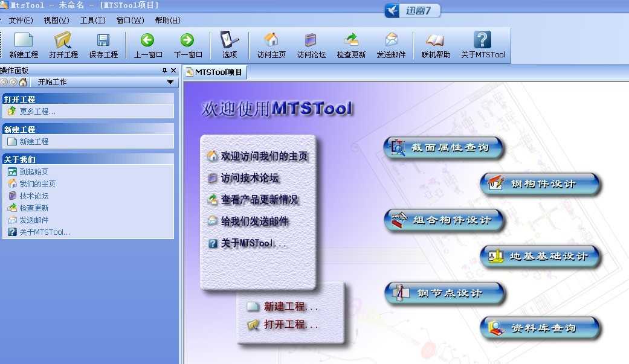Open the 工具(T) menu

pyautogui.click(x=92, y=20)
